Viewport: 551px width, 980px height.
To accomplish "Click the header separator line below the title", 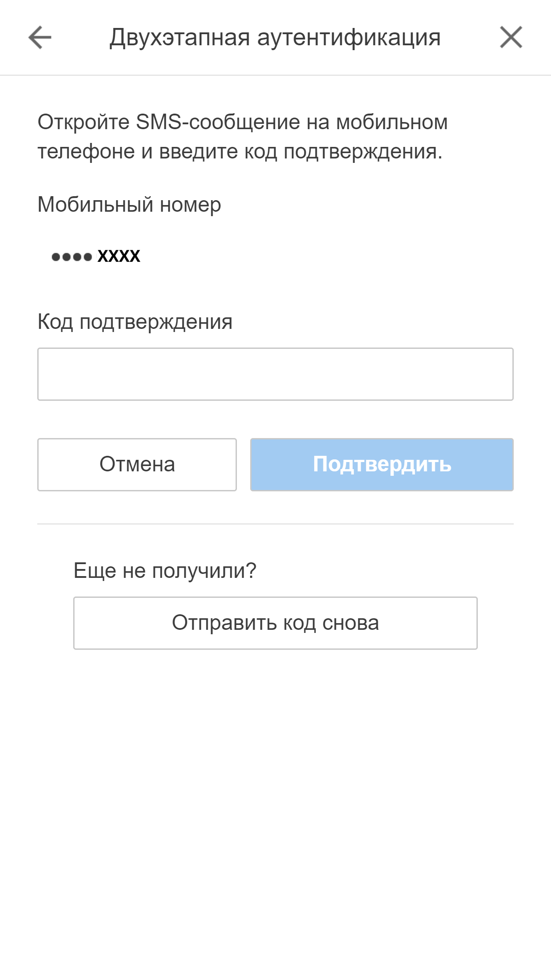I will pyautogui.click(x=275, y=75).
